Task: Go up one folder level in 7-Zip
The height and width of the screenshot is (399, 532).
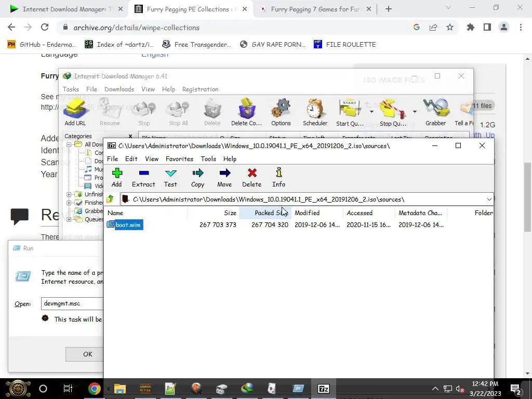Action: [x=110, y=199]
